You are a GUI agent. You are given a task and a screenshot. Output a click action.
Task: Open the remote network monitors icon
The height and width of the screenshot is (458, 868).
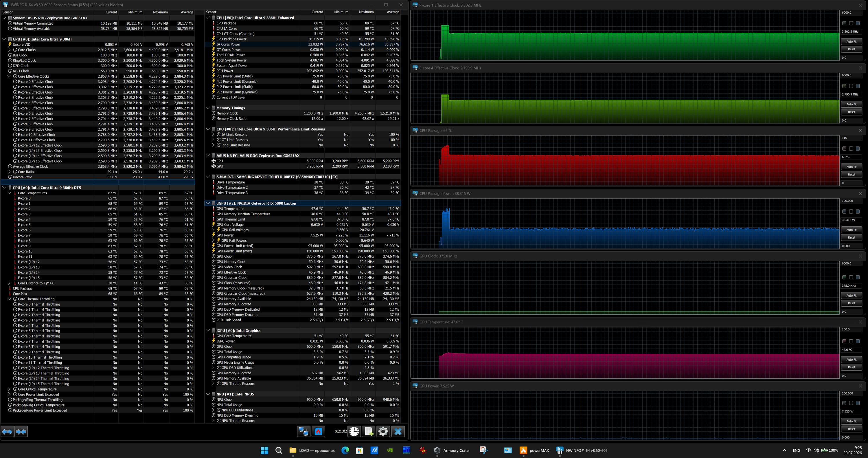304,431
